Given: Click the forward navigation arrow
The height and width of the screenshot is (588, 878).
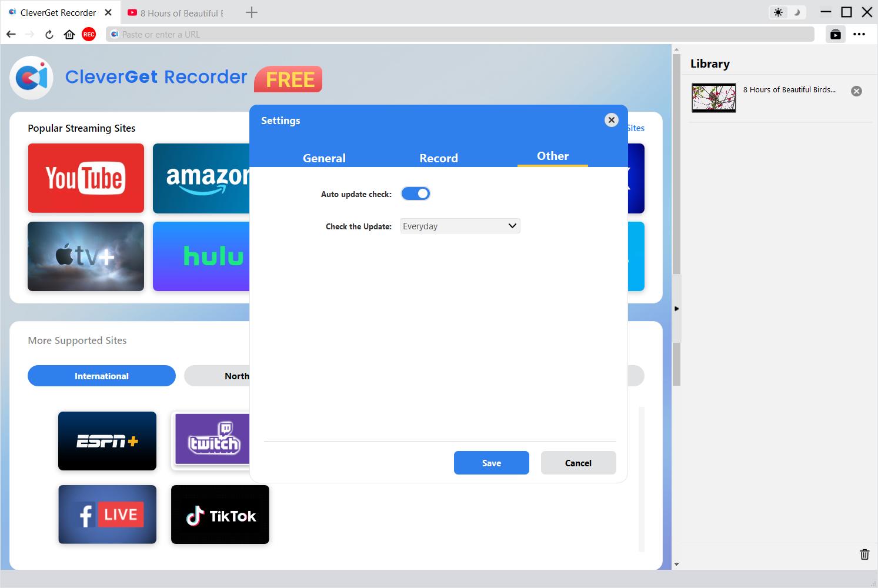Looking at the screenshot, I should tap(29, 34).
